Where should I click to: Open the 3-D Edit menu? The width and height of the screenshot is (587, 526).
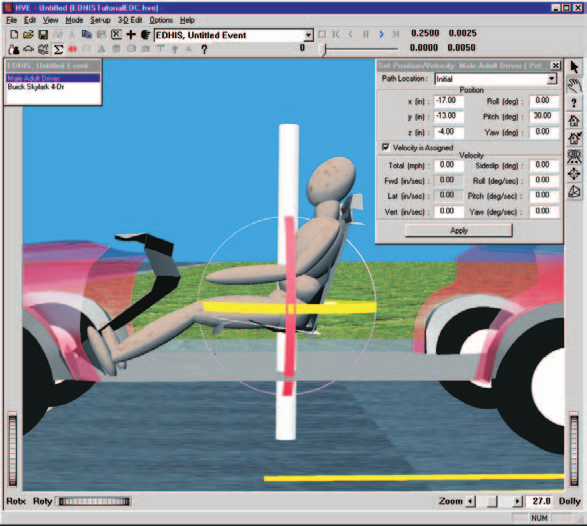pos(130,20)
